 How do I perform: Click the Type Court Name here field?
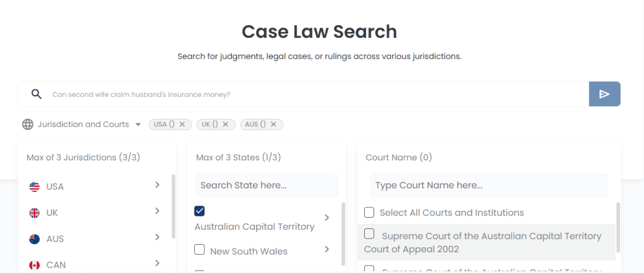tap(489, 185)
